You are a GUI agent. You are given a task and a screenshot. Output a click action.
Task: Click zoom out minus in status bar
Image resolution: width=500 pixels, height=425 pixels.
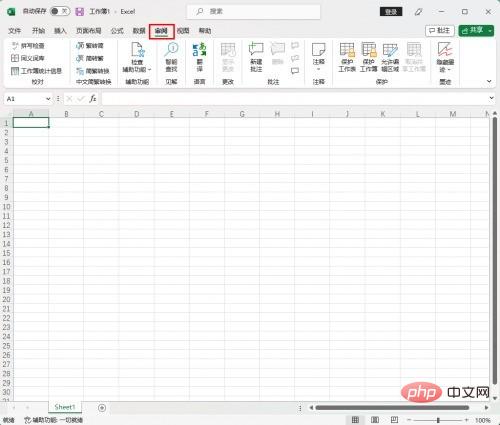409,420
